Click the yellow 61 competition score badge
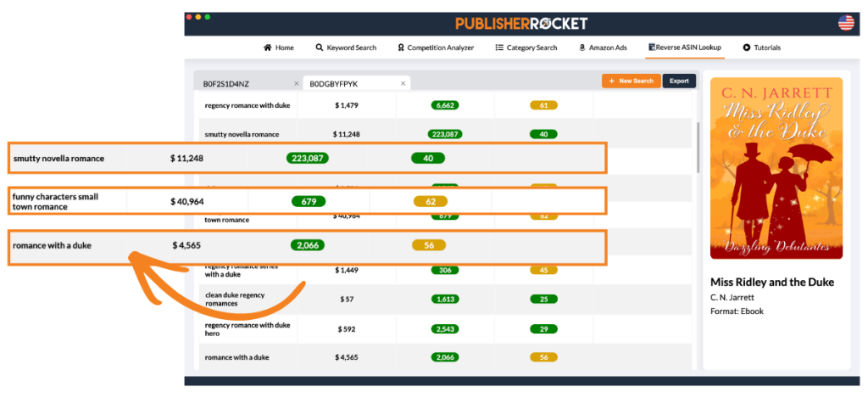Image resolution: width=868 pixels, height=398 pixels. click(542, 105)
